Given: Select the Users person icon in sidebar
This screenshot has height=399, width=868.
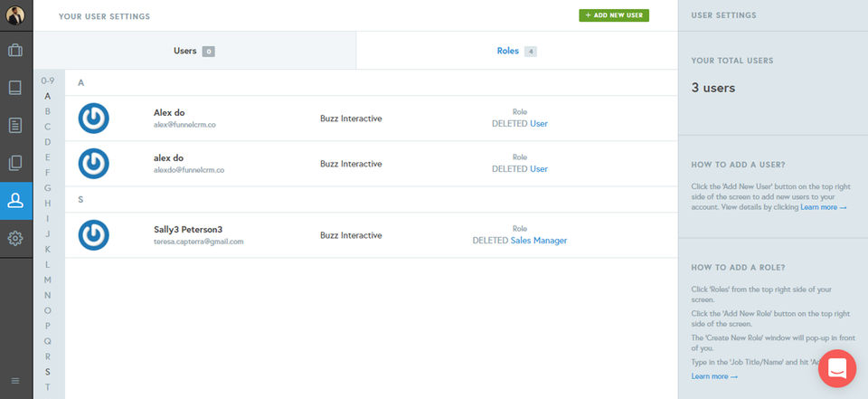Looking at the screenshot, I should tap(16, 201).
